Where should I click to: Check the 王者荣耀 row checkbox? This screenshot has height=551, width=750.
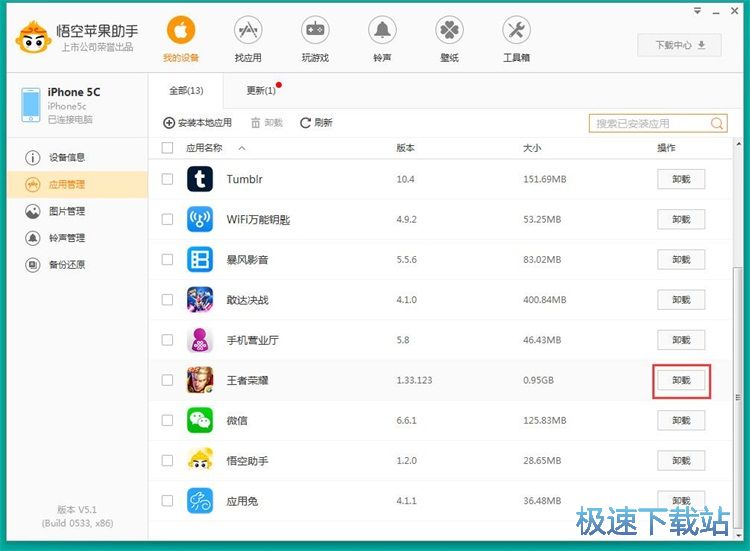click(167, 380)
